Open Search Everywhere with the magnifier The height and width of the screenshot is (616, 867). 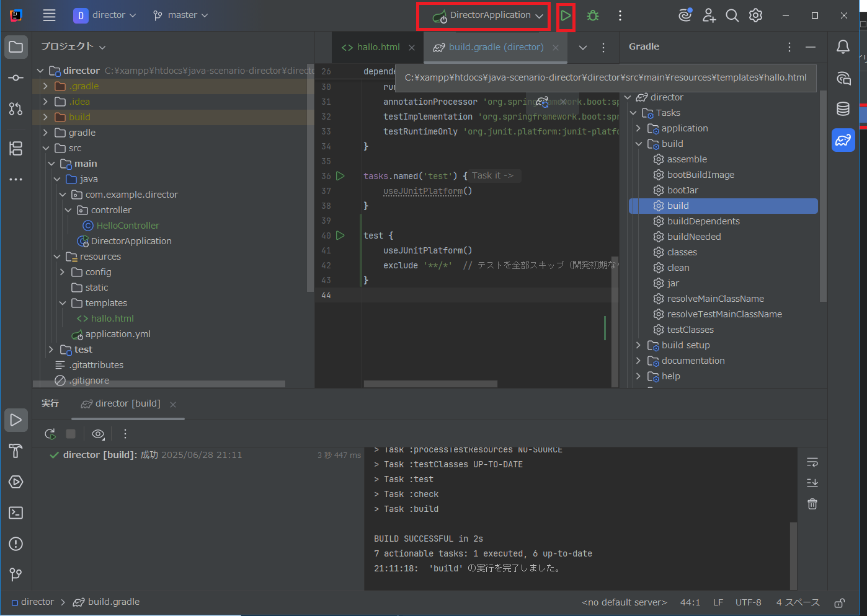[732, 15]
